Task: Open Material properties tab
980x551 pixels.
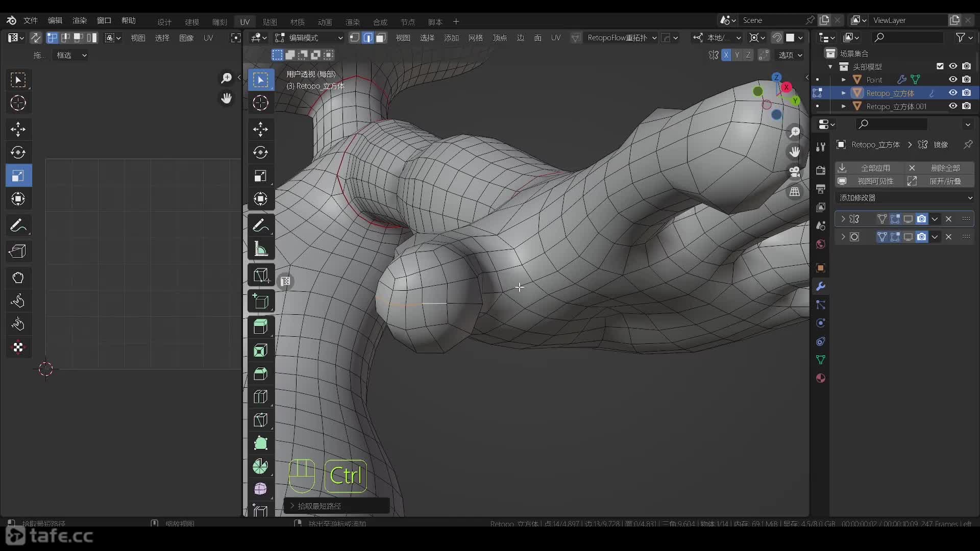Action: [821, 378]
